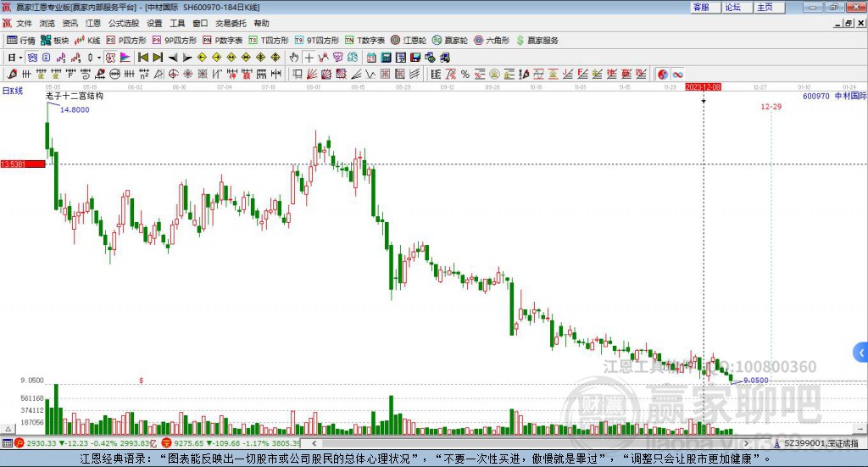The height and width of the screenshot is (467, 868).
Task: Open the T四方形 tool
Action: (x=269, y=41)
